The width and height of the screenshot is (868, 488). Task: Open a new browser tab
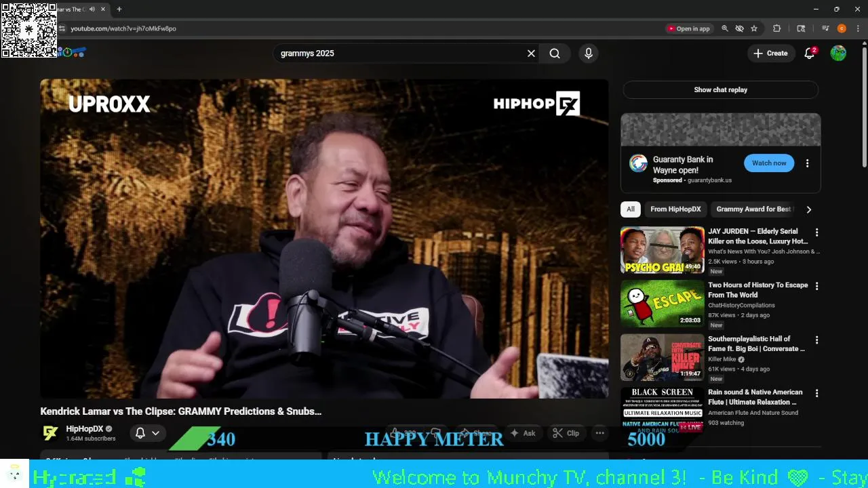coord(119,9)
